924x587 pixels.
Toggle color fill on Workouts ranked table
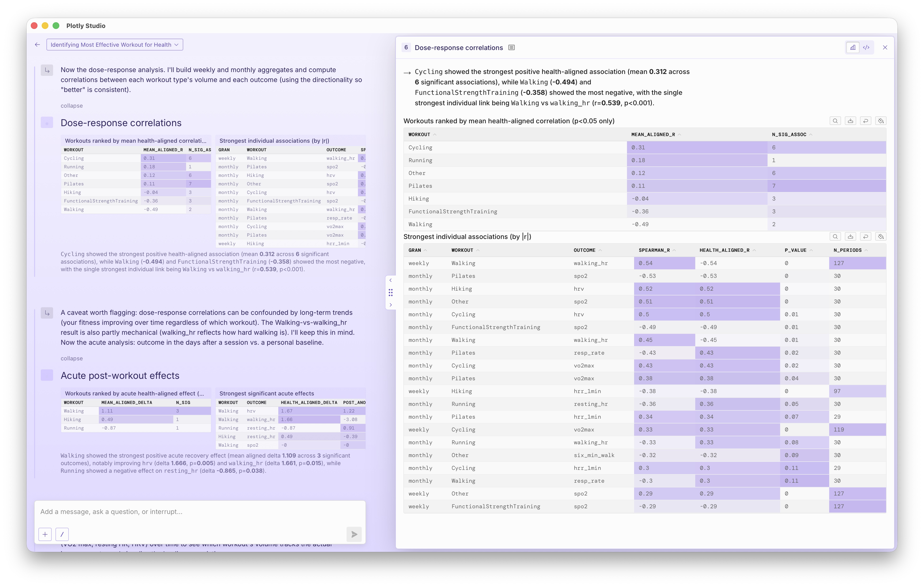[881, 121]
